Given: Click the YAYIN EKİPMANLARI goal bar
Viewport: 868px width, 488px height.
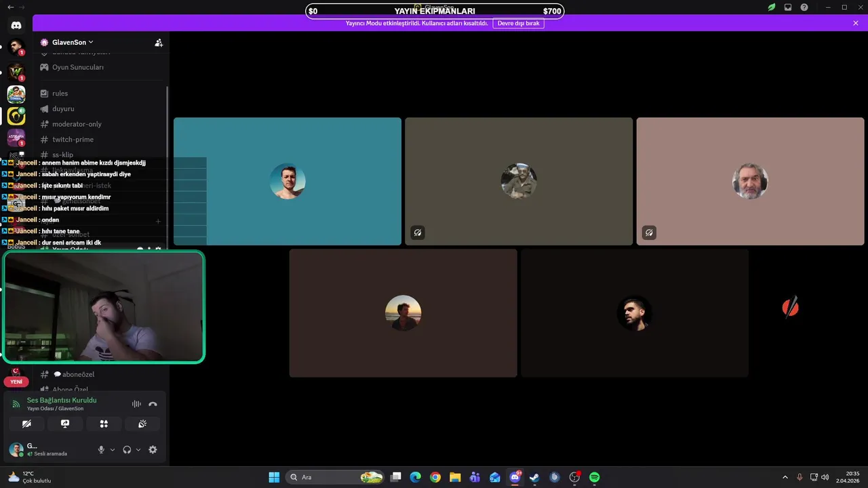Looking at the screenshot, I should pyautogui.click(x=435, y=11).
